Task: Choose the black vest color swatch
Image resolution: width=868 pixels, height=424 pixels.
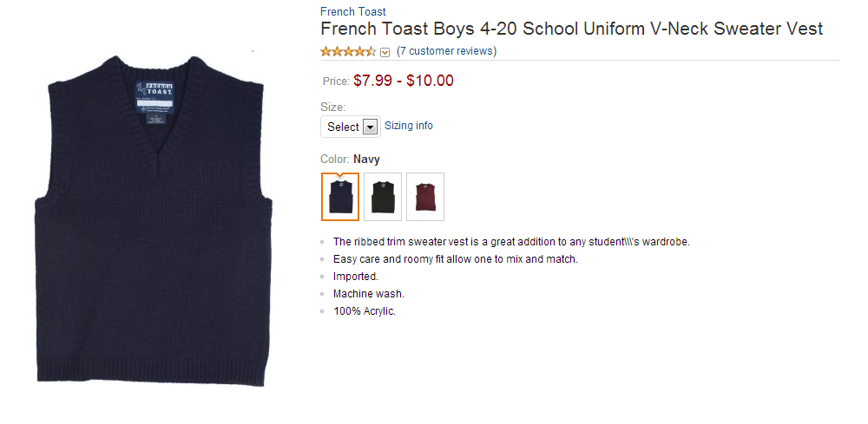Action: tap(383, 197)
